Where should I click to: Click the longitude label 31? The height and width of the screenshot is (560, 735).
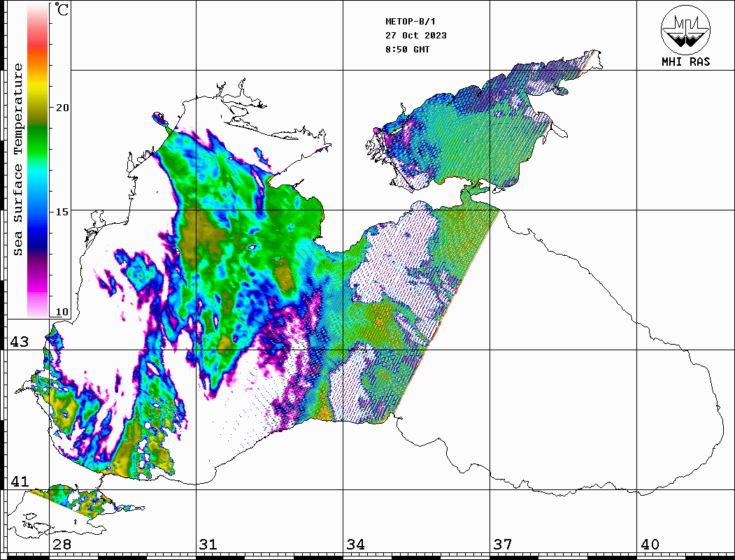click(208, 545)
